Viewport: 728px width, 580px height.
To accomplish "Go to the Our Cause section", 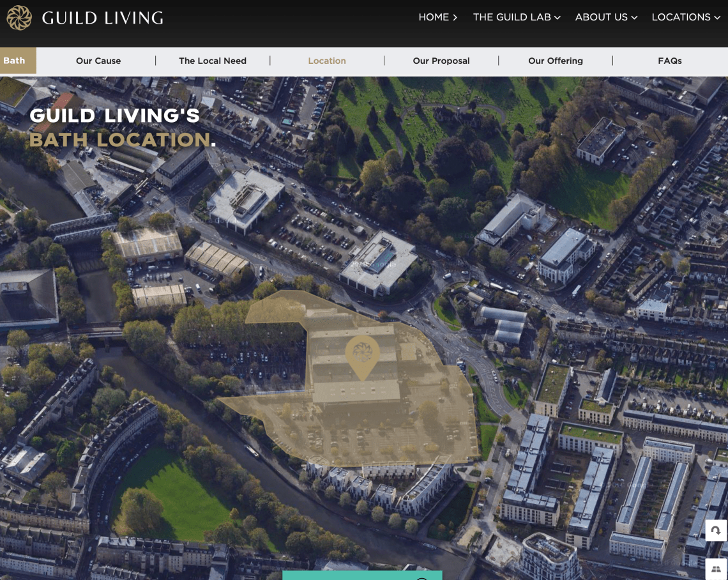I will 98,61.
